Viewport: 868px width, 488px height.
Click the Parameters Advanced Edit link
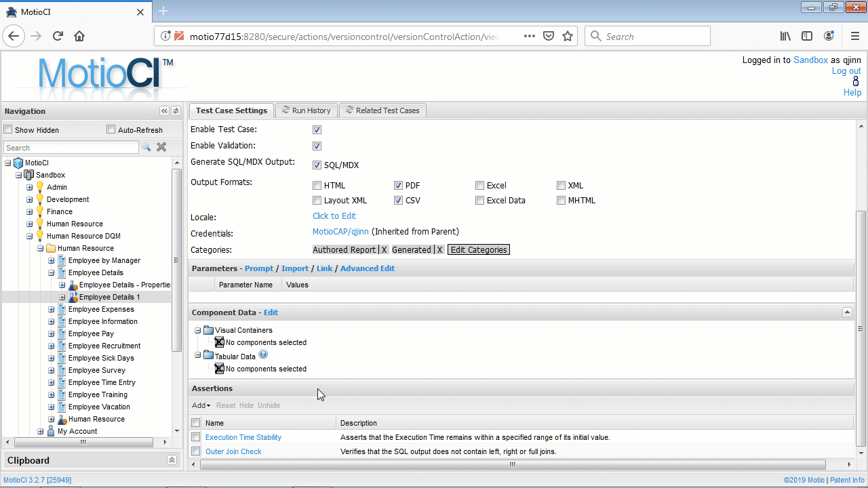tap(368, 268)
